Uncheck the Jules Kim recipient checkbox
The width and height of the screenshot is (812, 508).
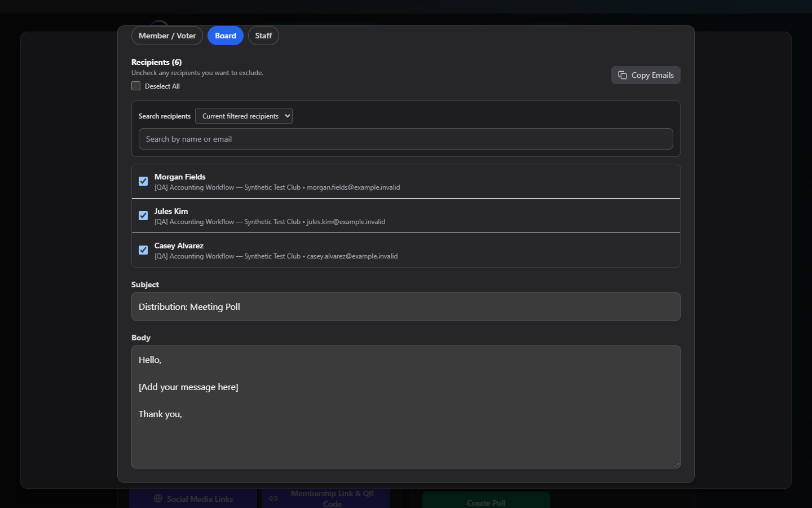[x=143, y=216]
